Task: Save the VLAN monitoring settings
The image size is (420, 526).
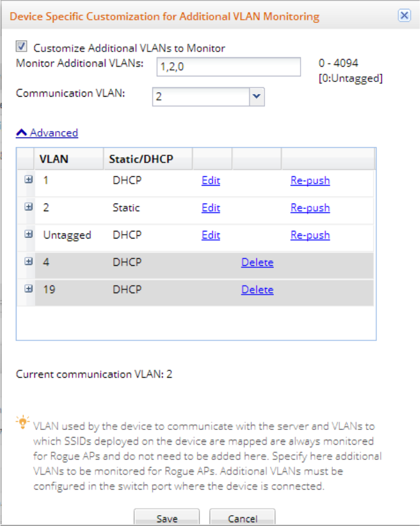Action: tap(166, 518)
